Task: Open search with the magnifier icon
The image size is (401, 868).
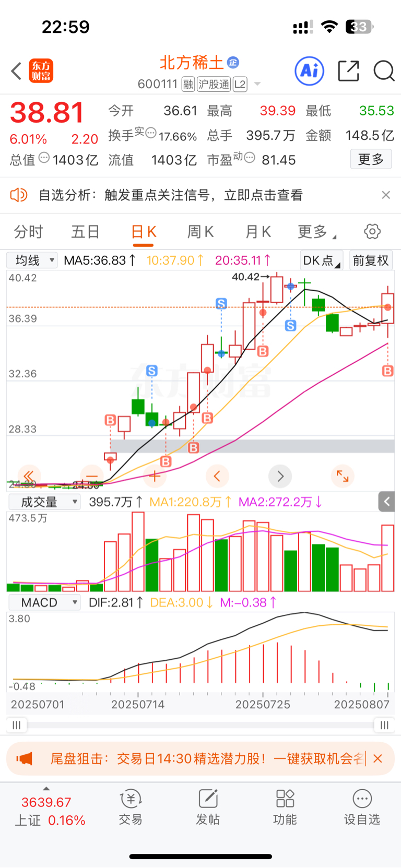Action: tap(384, 71)
